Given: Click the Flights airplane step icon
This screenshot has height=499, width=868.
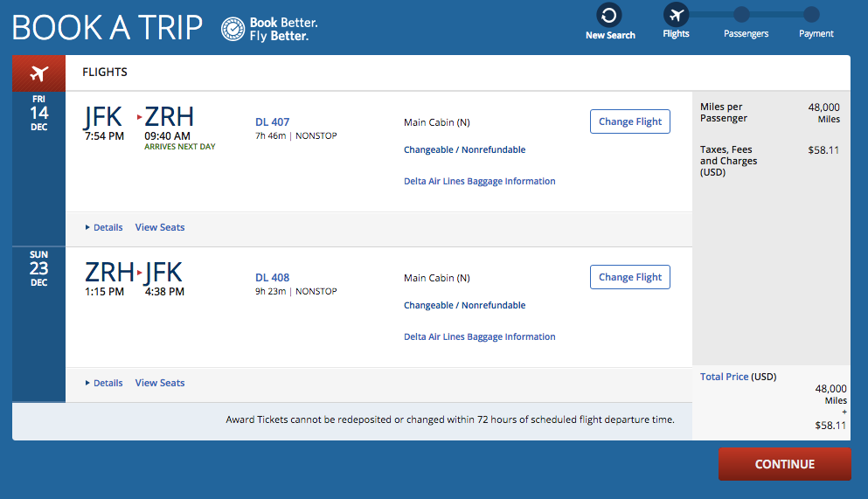Looking at the screenshot, I should tap(676, 15).
